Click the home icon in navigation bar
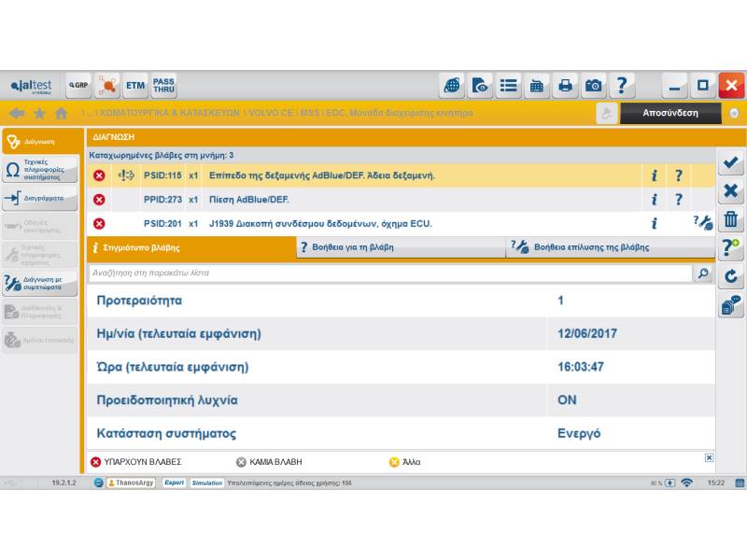Viewport: 747px width, 560px height. [62, 113]
